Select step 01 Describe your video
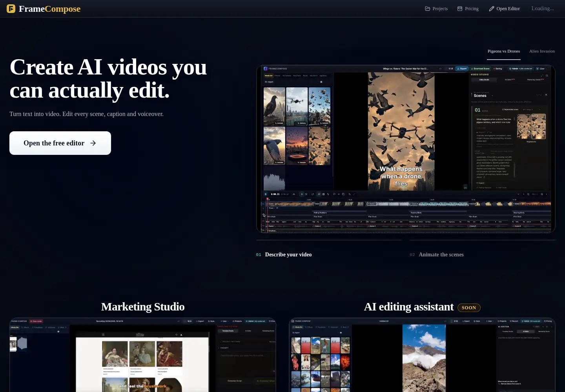Screen dimensions: 565x392 (284, 254)
